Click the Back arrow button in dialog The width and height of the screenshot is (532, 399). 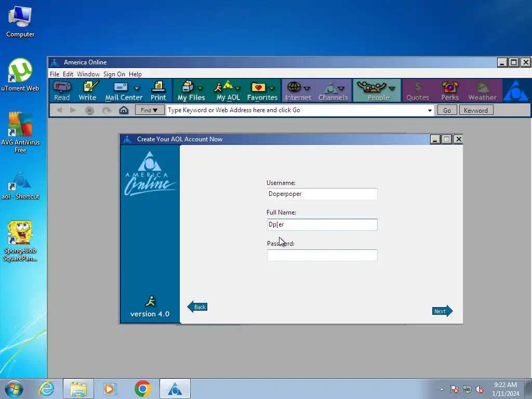(x=197, y=307)
